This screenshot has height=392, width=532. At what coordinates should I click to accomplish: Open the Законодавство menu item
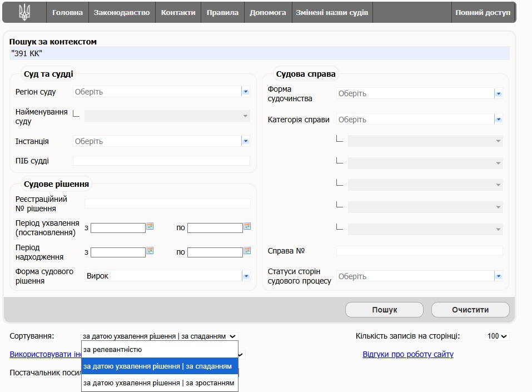(122, 13)
